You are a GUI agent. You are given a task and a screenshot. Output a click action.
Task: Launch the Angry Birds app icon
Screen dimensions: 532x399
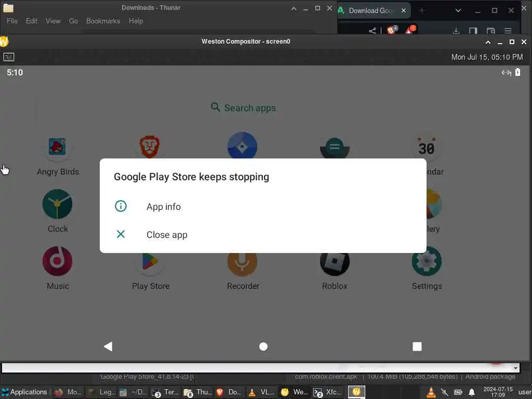[57, 147]
